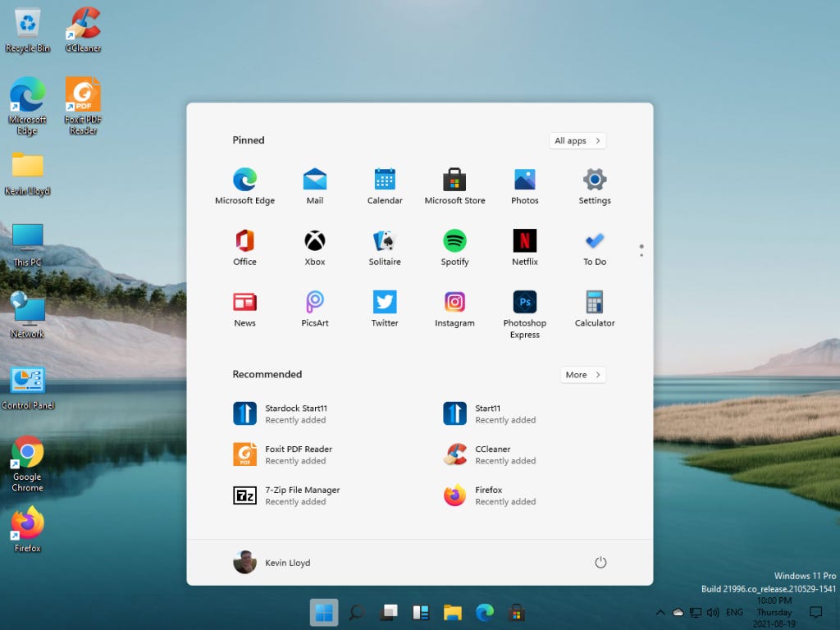The height and width of the screenshot is (630, 840).
Task: Open Photoshop Express pinned app
Action: point(524,314)
